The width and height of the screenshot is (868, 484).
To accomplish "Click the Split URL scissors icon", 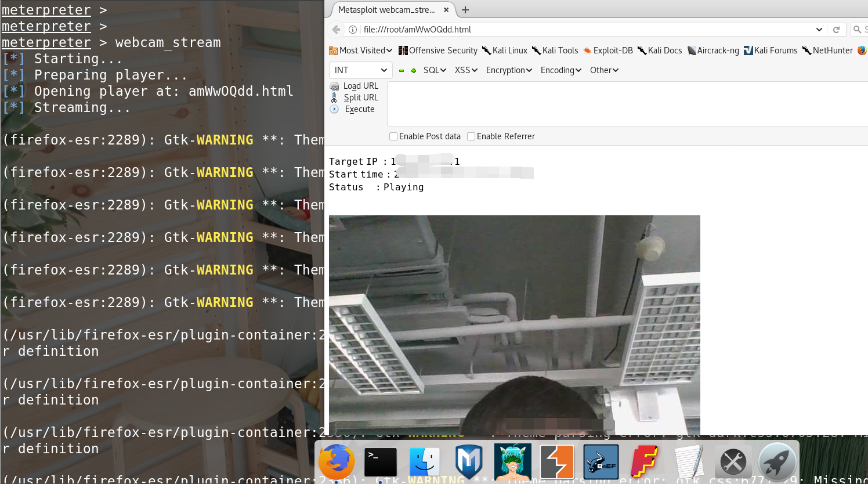I will [334, 97].
